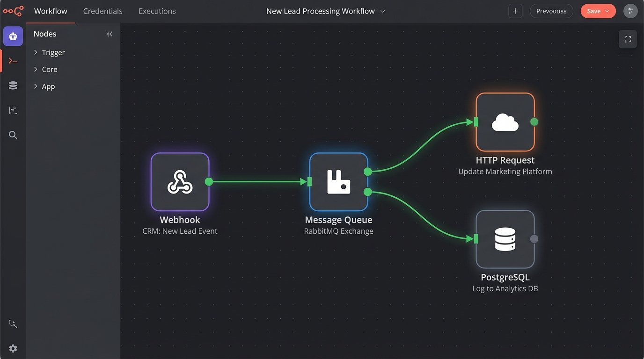Click the Webhook node icon

tap(180, 182)
